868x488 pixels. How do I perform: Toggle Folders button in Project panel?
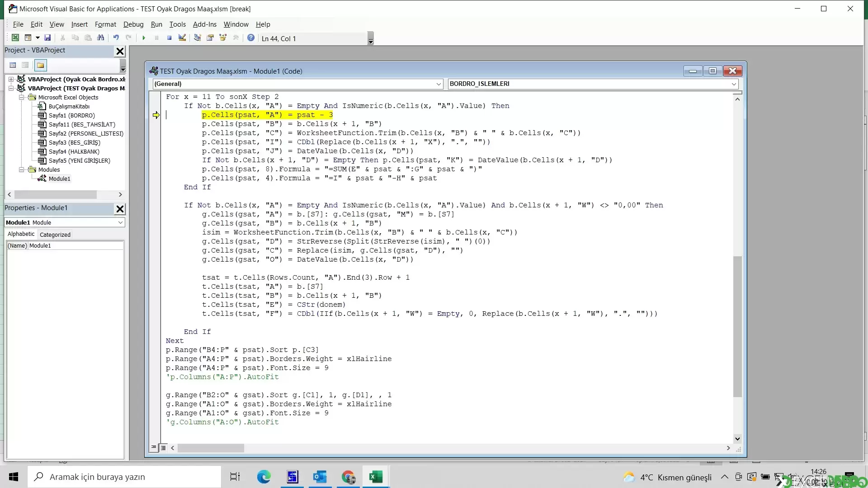click(x=41, y=66)
